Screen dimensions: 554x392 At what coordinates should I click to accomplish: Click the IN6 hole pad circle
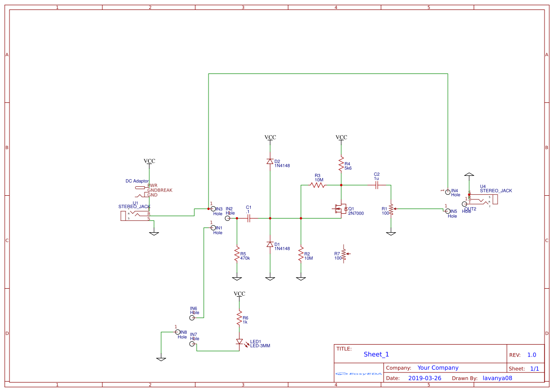pos(192,318)
